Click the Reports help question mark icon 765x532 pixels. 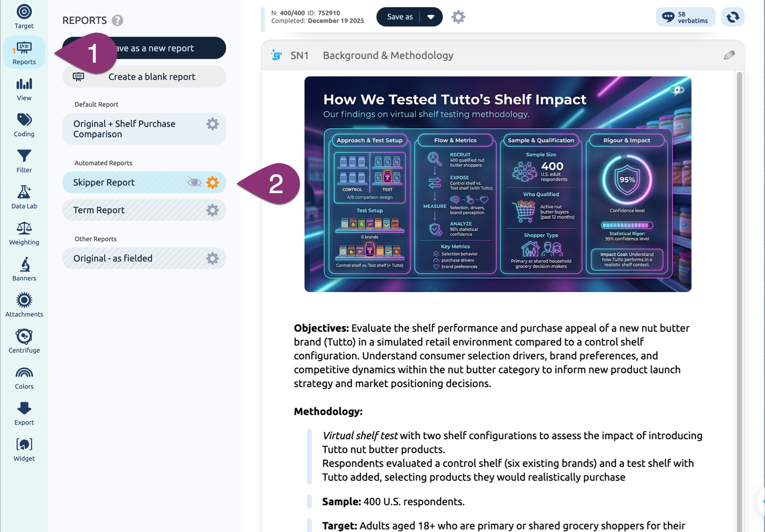[x=117, y=20]
